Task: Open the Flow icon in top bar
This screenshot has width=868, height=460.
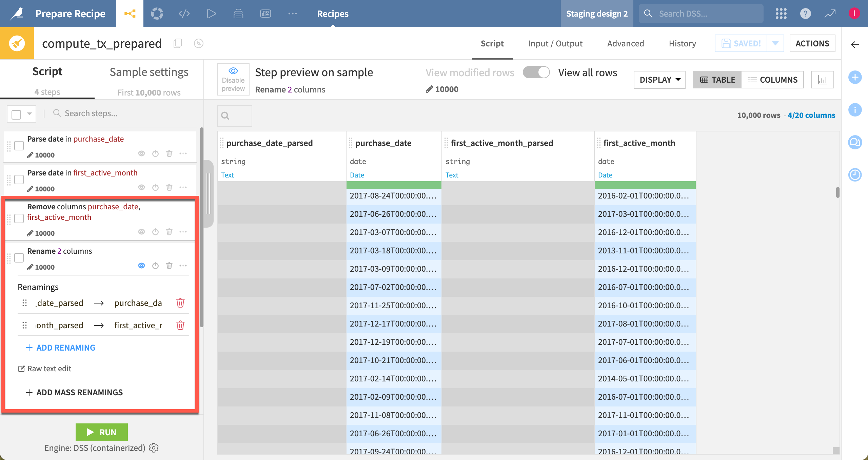Action: pos(130,14)
